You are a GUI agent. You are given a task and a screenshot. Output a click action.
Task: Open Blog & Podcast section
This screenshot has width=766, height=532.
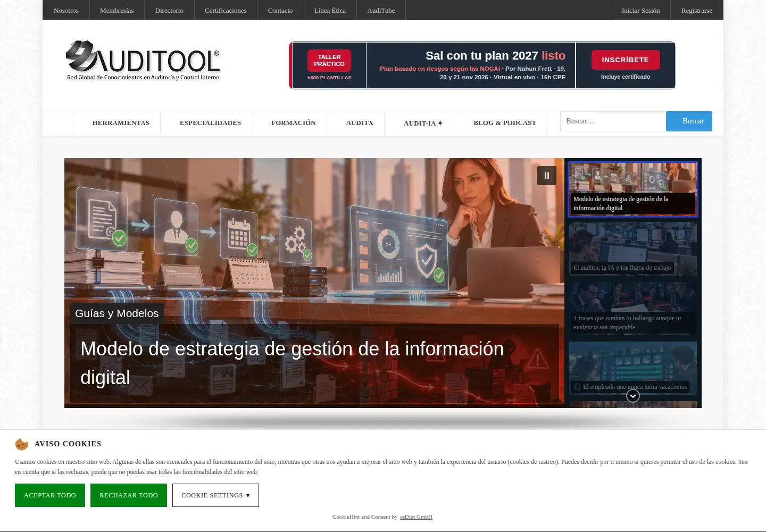505,123
